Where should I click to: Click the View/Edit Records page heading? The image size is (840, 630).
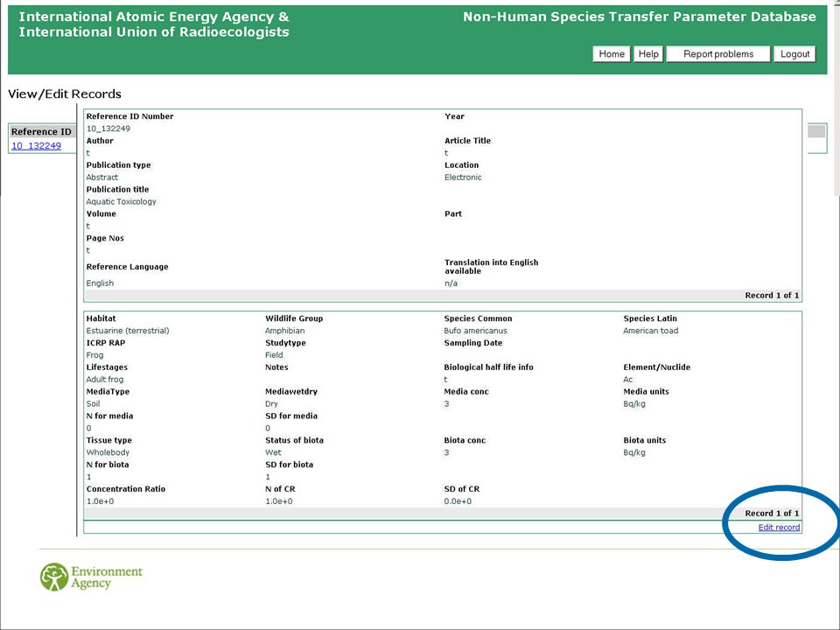click(65, 94)
